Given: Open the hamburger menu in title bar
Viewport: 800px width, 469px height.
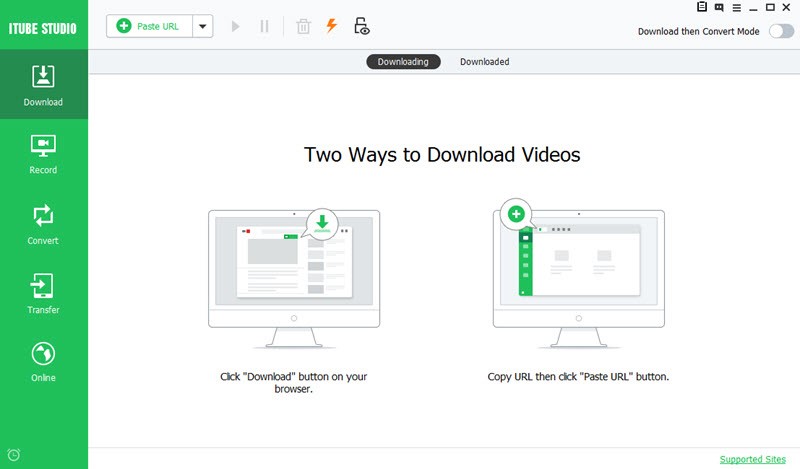Looking at the screenshot, I should (736, 8).
